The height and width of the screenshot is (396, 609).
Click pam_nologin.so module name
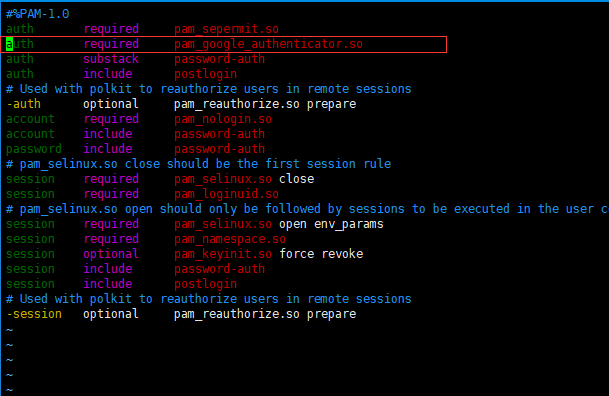(x=223, y=119)
